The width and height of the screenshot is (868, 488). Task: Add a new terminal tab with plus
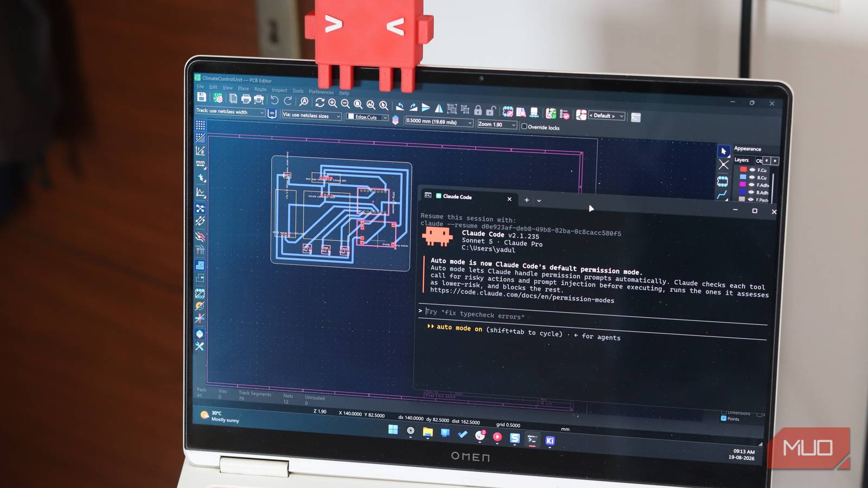coord(526,200)
